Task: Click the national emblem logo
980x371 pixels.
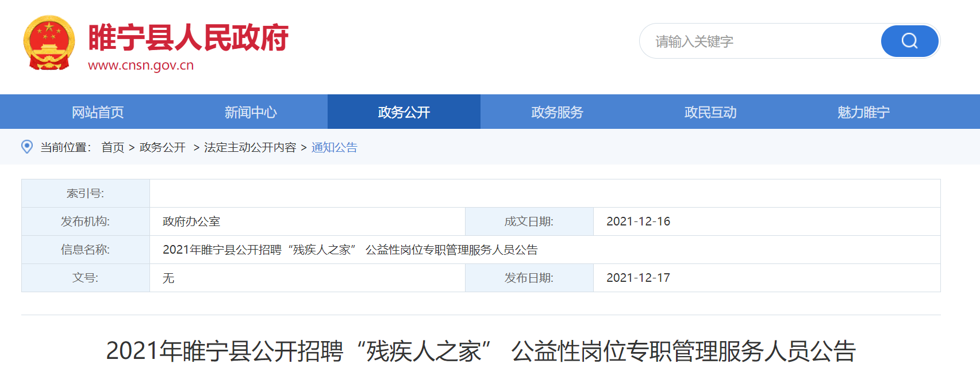Action: point(49,43)
